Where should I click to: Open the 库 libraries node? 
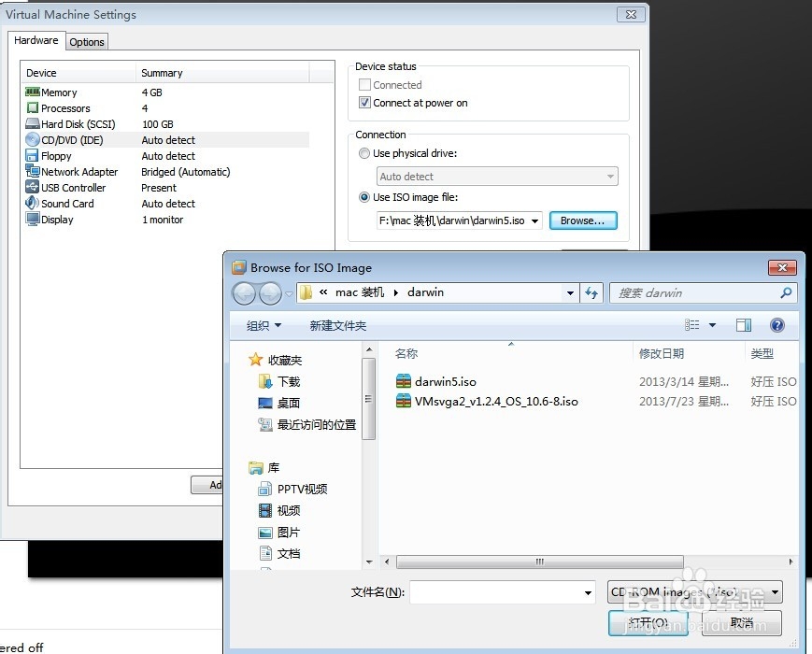tap(264, 468)
